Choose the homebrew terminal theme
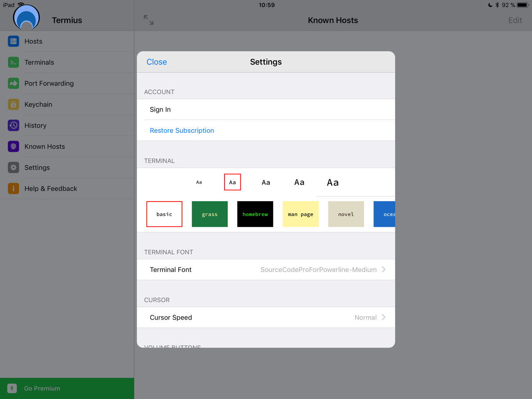Image resolution: width=532 pixels, height=399 pixels. click(255, 214)
